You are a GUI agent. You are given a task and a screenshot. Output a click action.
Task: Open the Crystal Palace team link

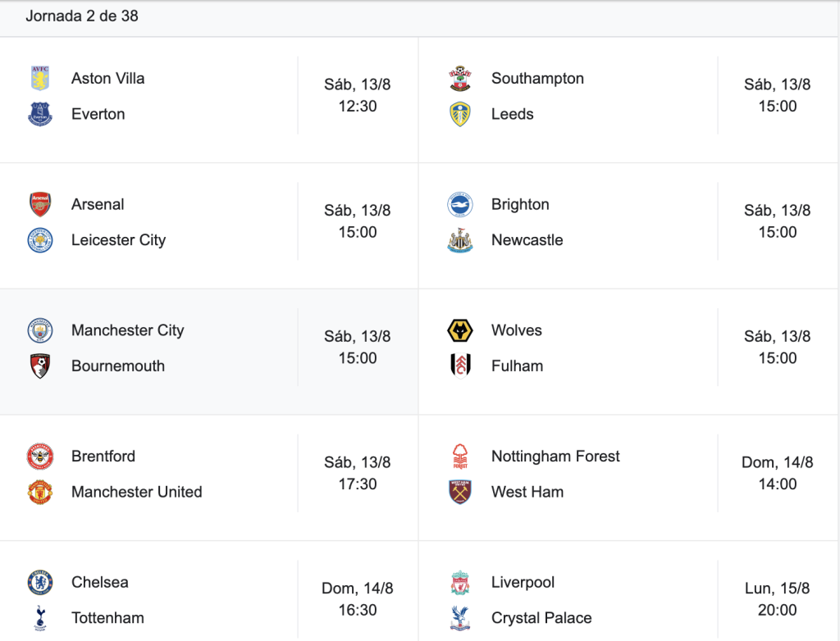(541, 618)
